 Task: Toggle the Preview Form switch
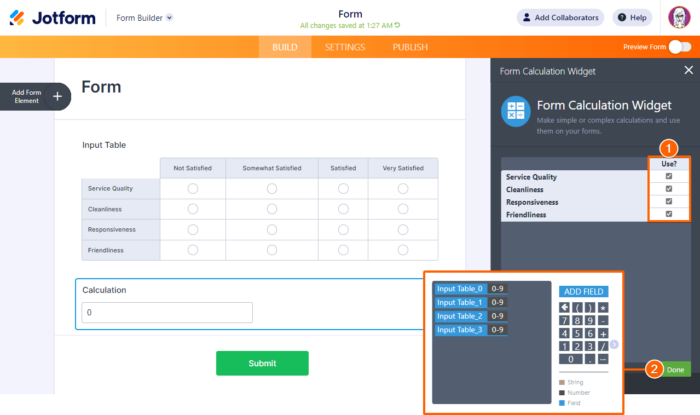pos(680,47)
